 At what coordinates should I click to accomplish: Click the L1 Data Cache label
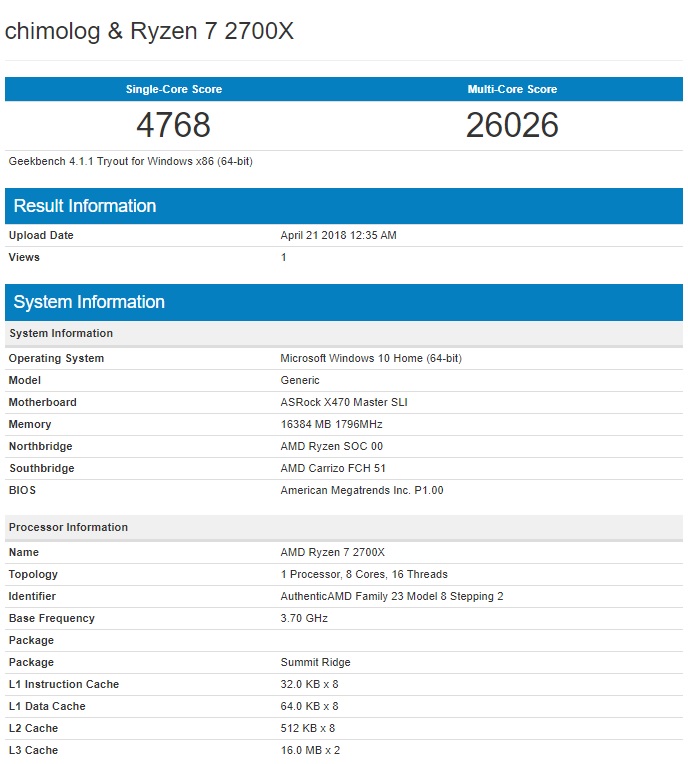click(47, 706)
